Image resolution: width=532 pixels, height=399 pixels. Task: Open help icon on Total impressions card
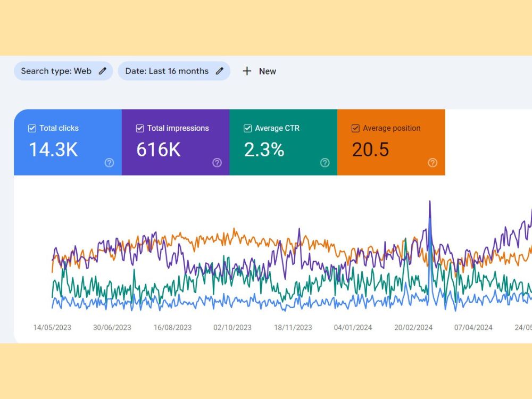(x=217, y=163)
